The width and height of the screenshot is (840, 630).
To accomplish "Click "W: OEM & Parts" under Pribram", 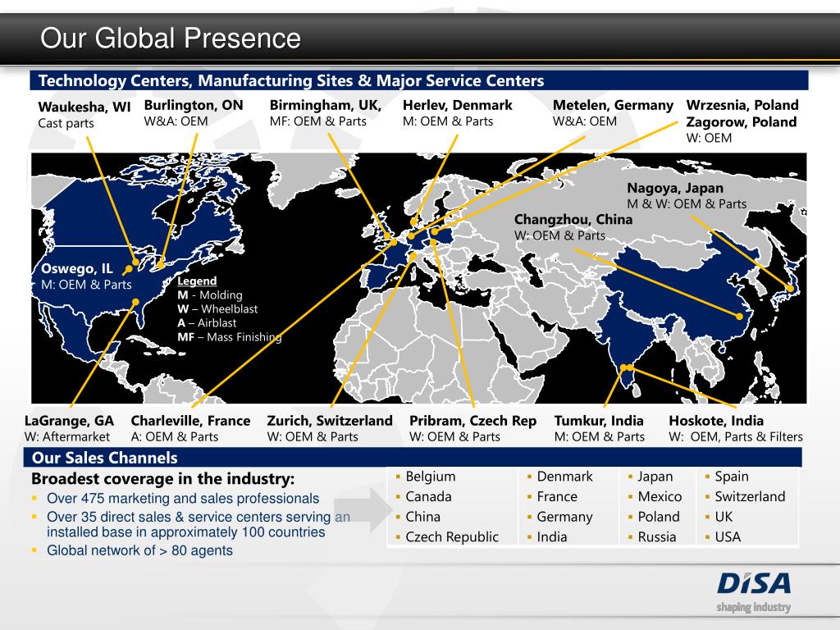I will click(454, 436).
